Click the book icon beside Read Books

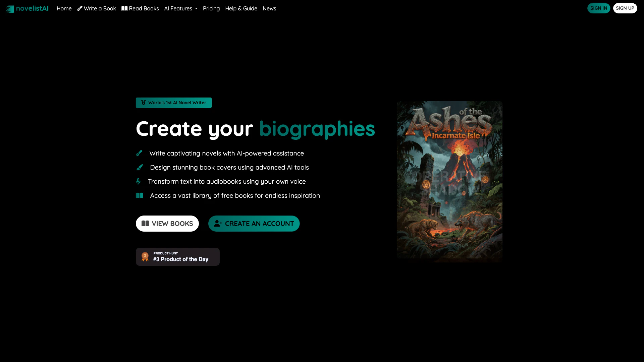[124, 8]
